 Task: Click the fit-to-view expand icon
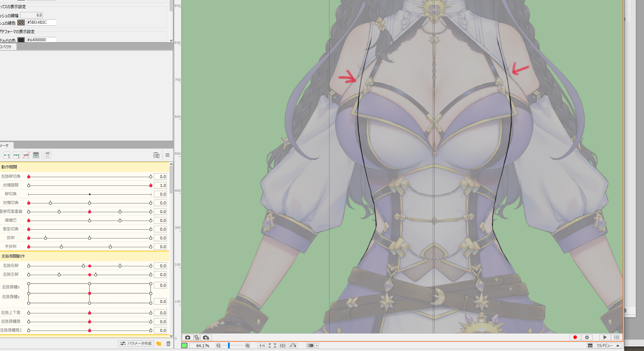[272, 346]
